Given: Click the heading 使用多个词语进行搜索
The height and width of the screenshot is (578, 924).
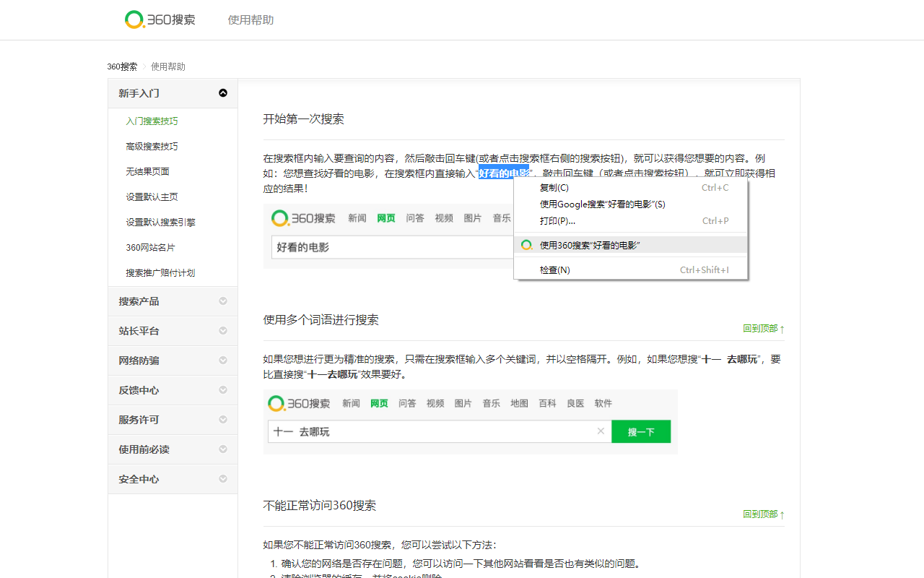Looking at the screenshot, I should coord(321,319).
